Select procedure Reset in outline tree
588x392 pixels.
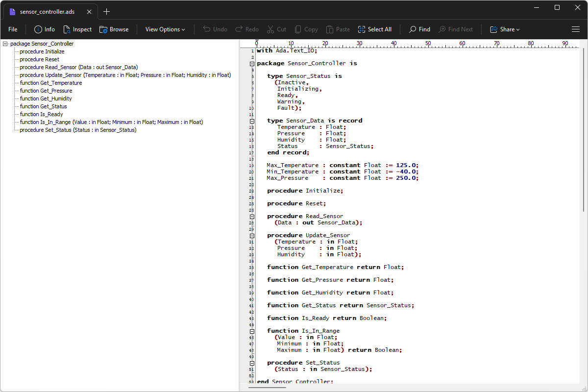[39, 59]
